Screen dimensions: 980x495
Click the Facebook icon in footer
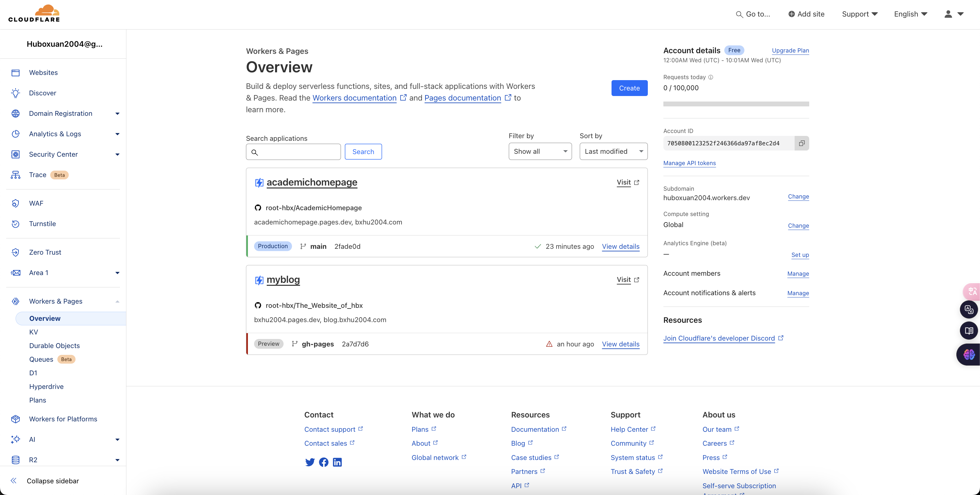(x=324, y=462)
